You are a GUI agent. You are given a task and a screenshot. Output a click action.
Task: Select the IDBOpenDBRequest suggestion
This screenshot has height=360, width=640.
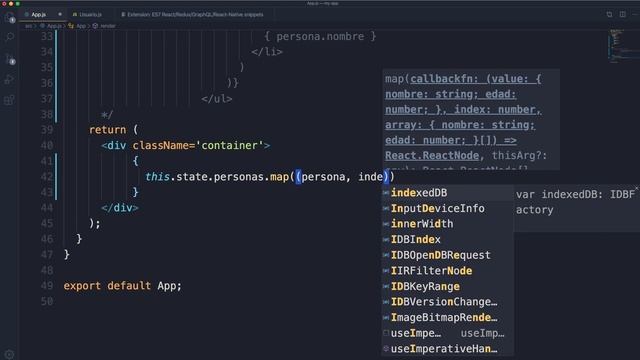point(447,255)
